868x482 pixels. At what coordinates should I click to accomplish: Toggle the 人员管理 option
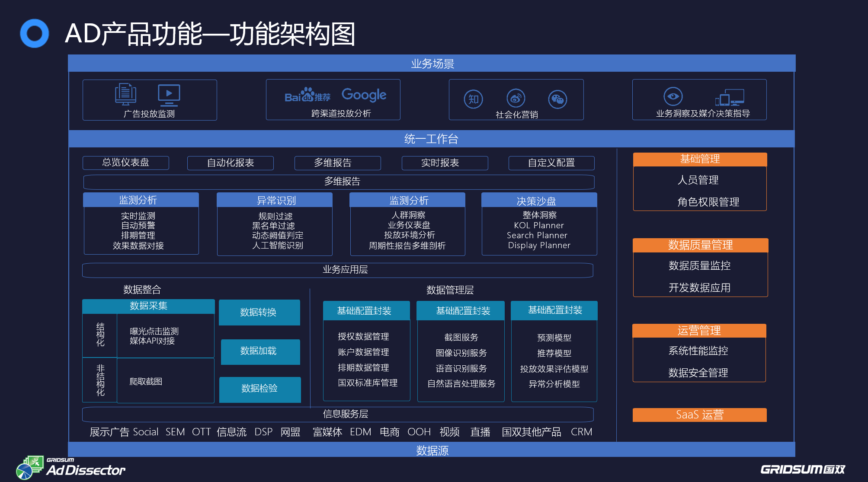click(x=699, y=180)
